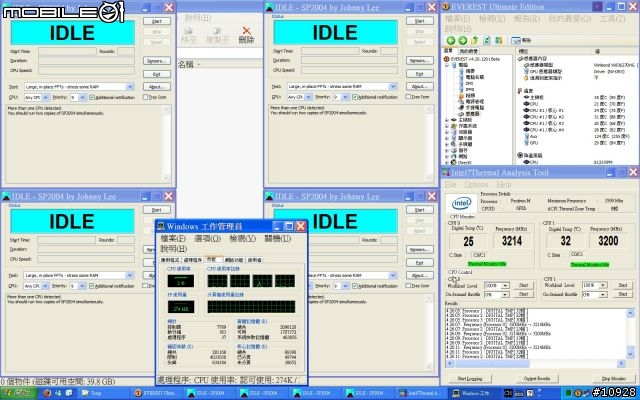Click the Results box scroll-down arrow
The width and height of the screenshot is (640, 400).
630,353
